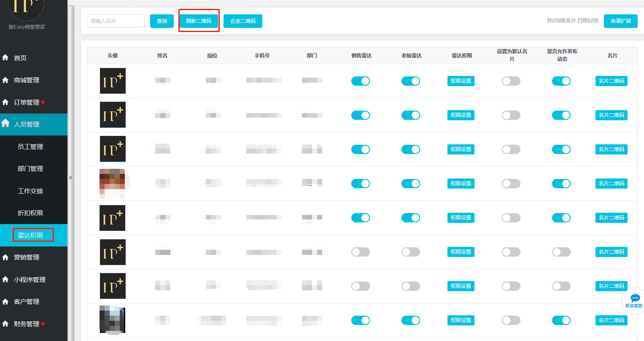
Task: Select 部门管理 in the sidebar
Action: point(30,169)
